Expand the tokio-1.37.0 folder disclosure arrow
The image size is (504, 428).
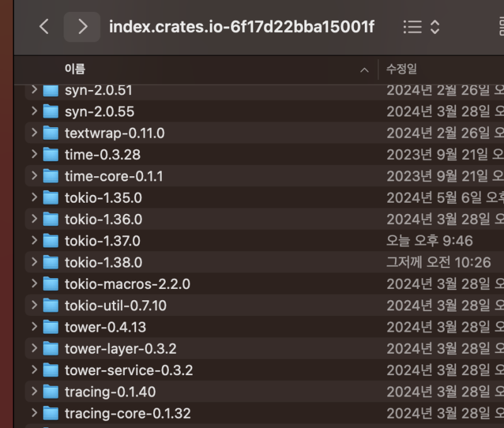34,241
